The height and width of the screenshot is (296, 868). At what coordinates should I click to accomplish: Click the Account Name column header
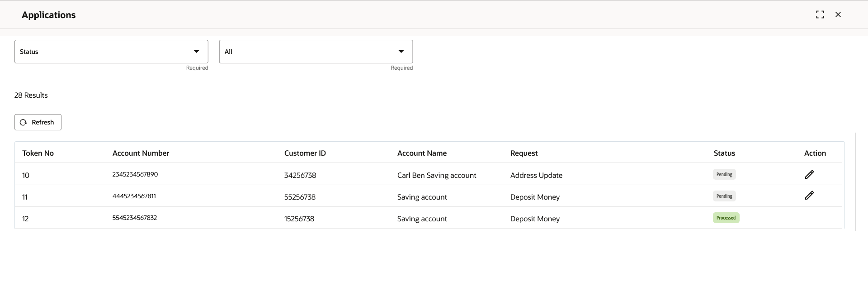click(x=422, y=153)
